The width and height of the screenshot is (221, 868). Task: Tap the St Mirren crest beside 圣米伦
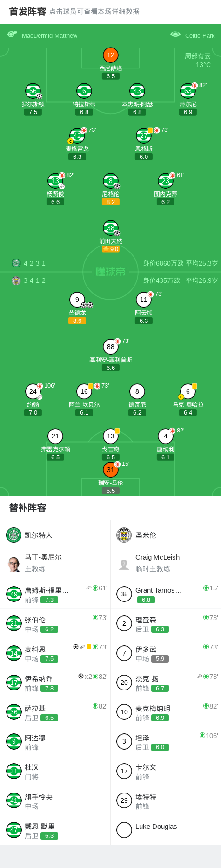coord(124,535)
